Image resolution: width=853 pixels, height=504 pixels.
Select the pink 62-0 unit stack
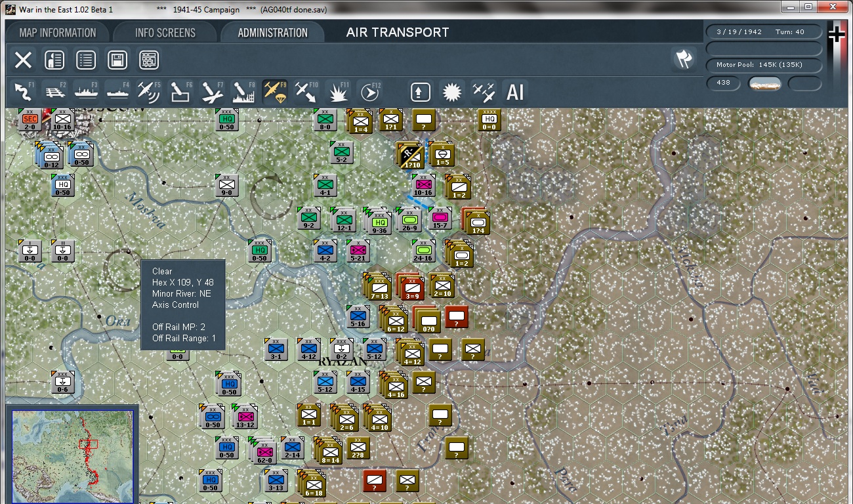pos(264,450)
